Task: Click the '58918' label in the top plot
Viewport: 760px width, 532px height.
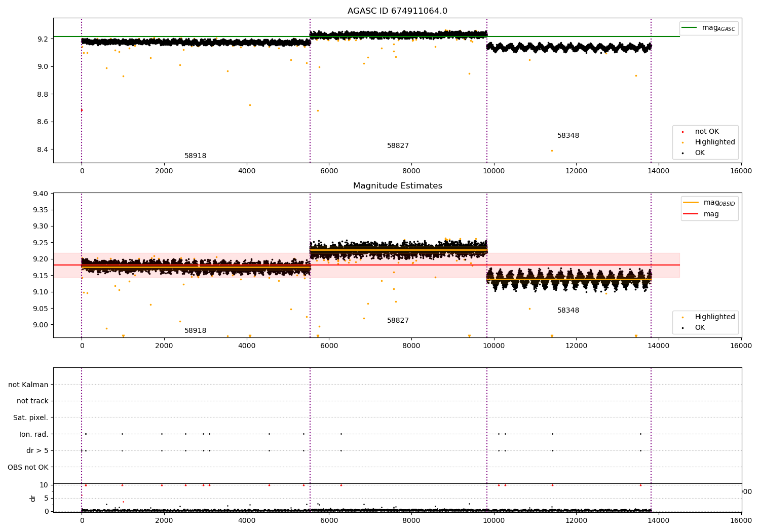Action: (195, 156)
